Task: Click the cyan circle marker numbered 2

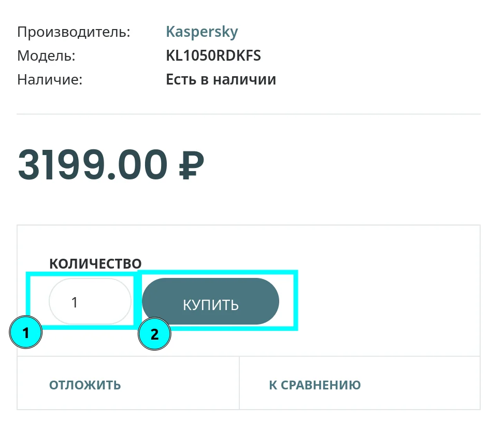Action: coord(154,334)
